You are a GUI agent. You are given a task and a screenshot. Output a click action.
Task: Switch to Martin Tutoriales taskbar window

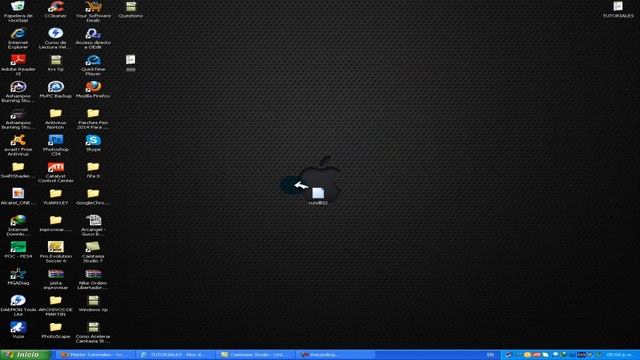[95, 355]
